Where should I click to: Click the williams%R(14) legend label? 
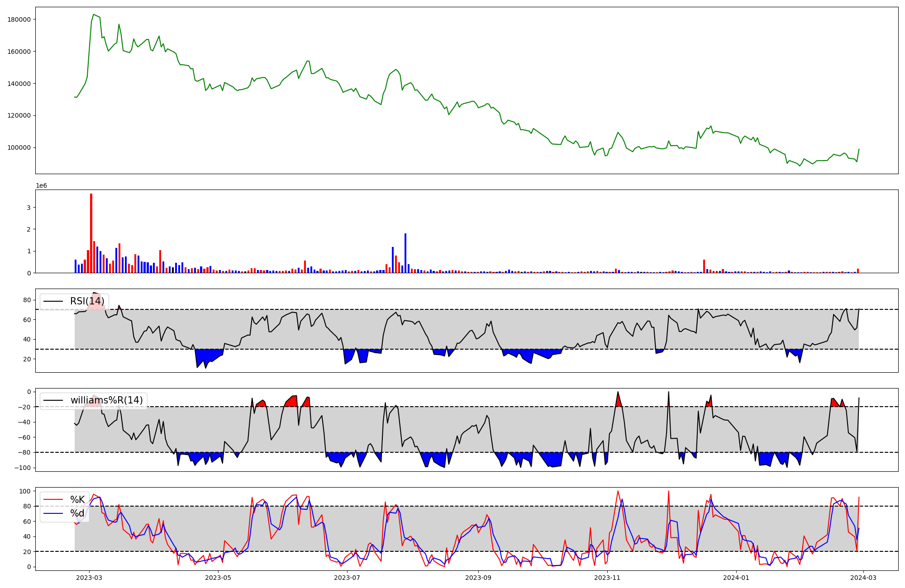click(x=106, y=400)
